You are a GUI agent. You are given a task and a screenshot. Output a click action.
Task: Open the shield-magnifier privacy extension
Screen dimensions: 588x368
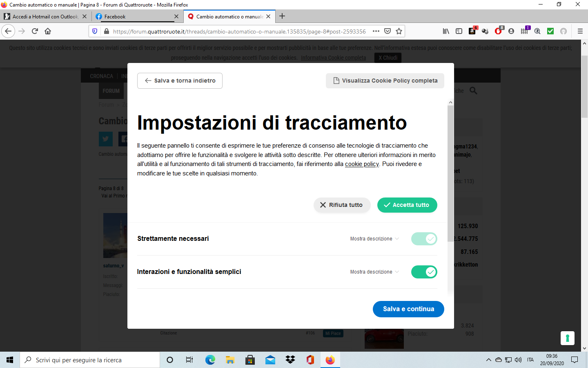(x=537, y=31)
